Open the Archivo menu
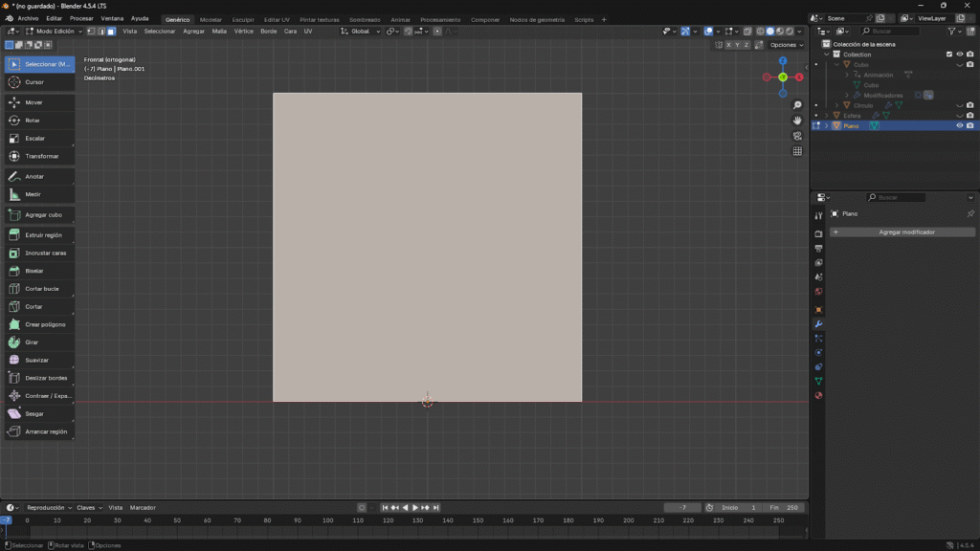980x551 pixels. (x=28, y=18)
